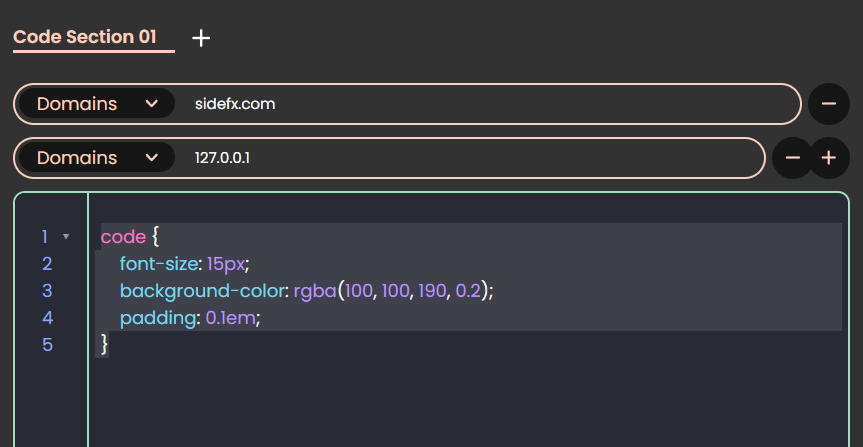The image size is (863, 447).
Task: Add a new code section tab
Action: point(201,38)
